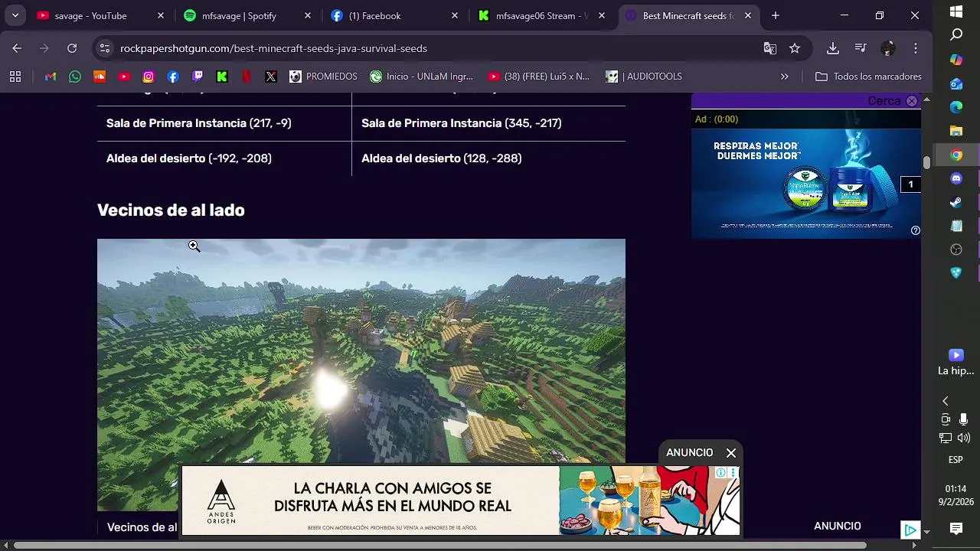The image size is (980, 551).
Task: Close the Cerca video ad
Action: pyautogui.click(x=912, y=101)
